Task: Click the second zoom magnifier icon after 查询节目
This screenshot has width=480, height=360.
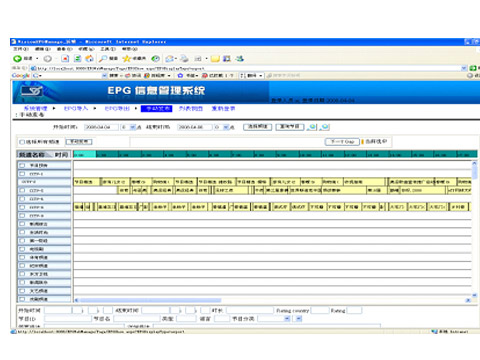Action: click(x=325, y=127)
